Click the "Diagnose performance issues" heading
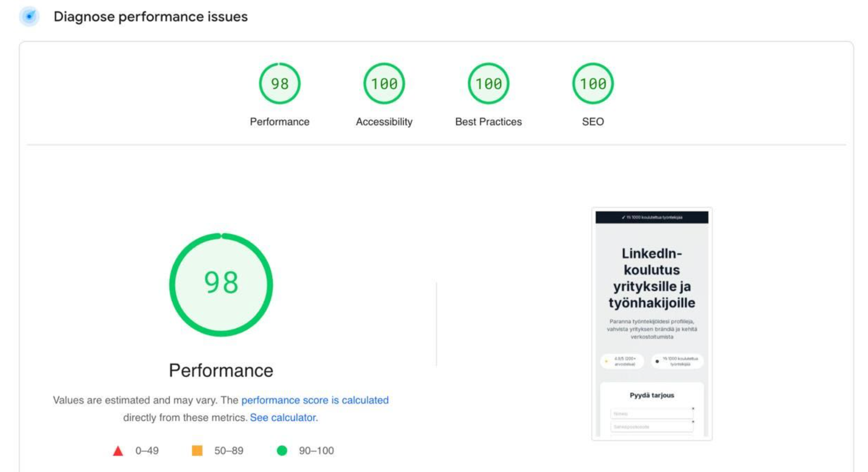This screenshot has height=472, width=868. pyautogui.click(x=150, y=17)
